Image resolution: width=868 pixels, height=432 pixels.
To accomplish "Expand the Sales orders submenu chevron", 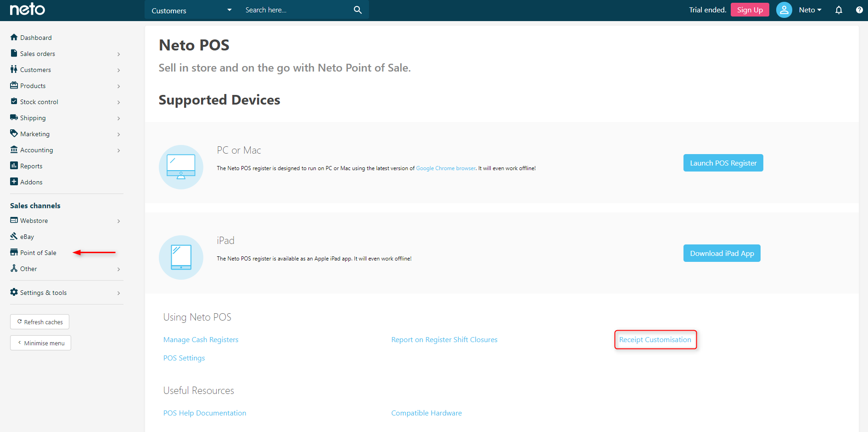I will (x=118, y=54).
